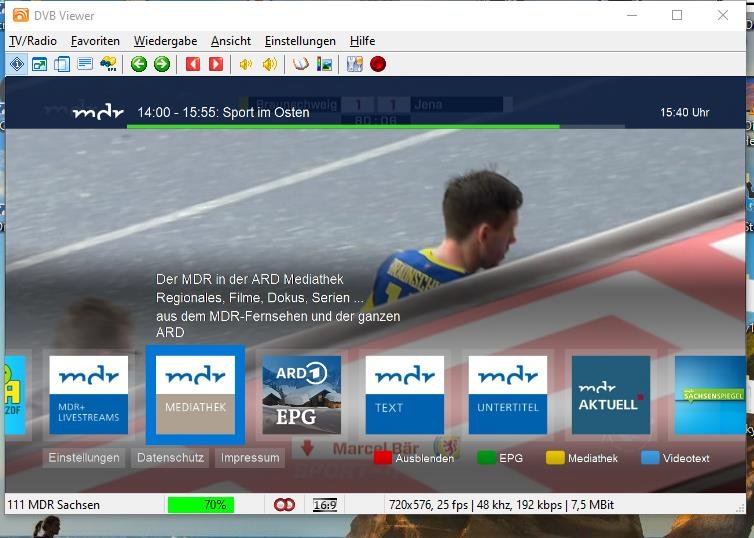Click the yellow Mediathek color button
The image size is (754, 538).
(x=582, y=458)
